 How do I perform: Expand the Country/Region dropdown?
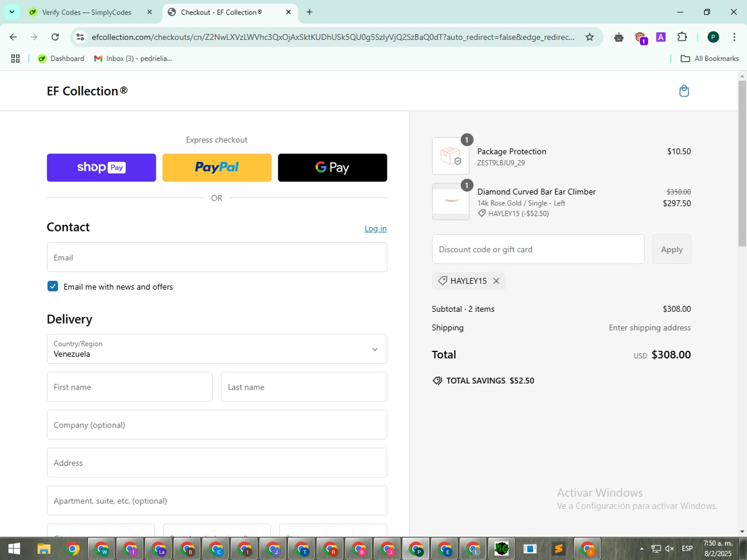click(x=217, y=349)
